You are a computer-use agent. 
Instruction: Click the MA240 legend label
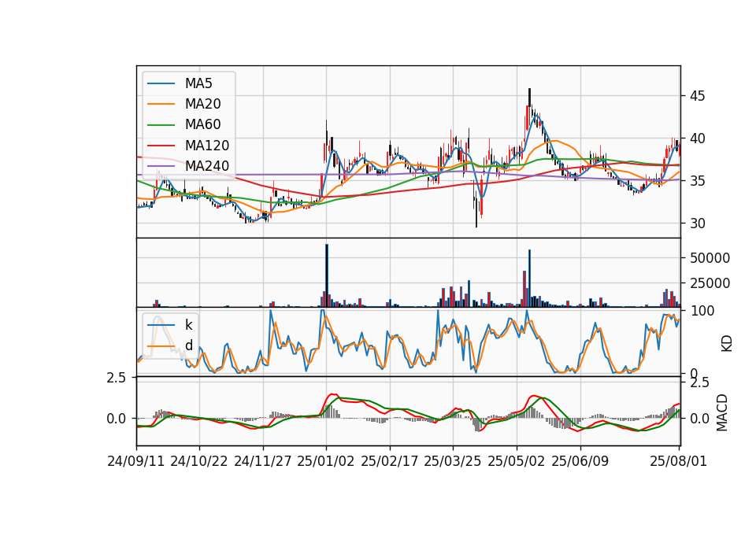[207, 166]
